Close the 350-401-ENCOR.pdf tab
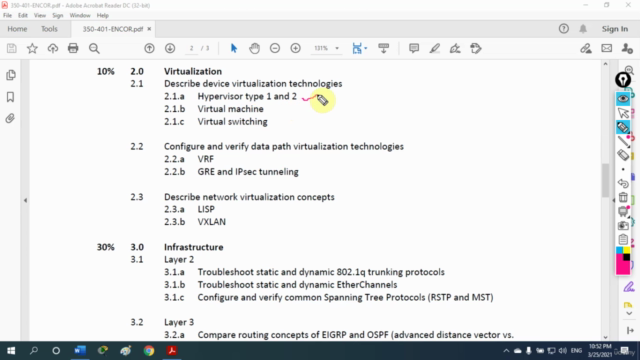The height and width of the screenshot is (360, 640). coord(149,29)
